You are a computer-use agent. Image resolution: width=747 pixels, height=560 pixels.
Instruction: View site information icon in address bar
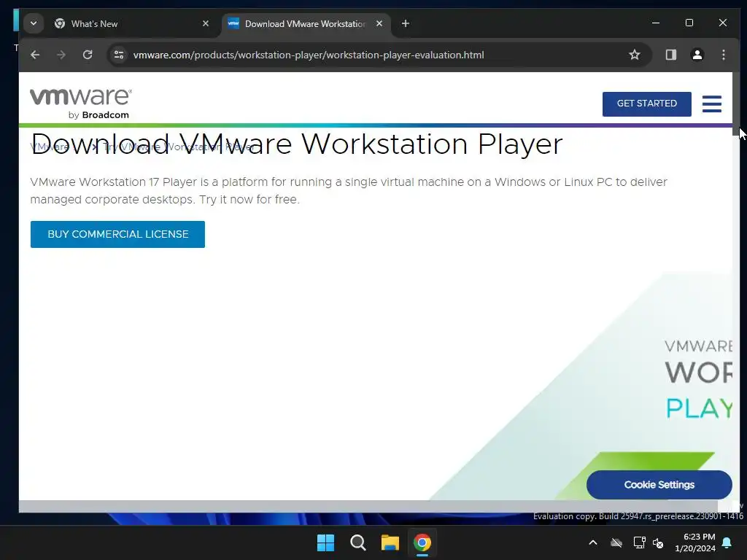pyautogui.click(x=119, y=55)
